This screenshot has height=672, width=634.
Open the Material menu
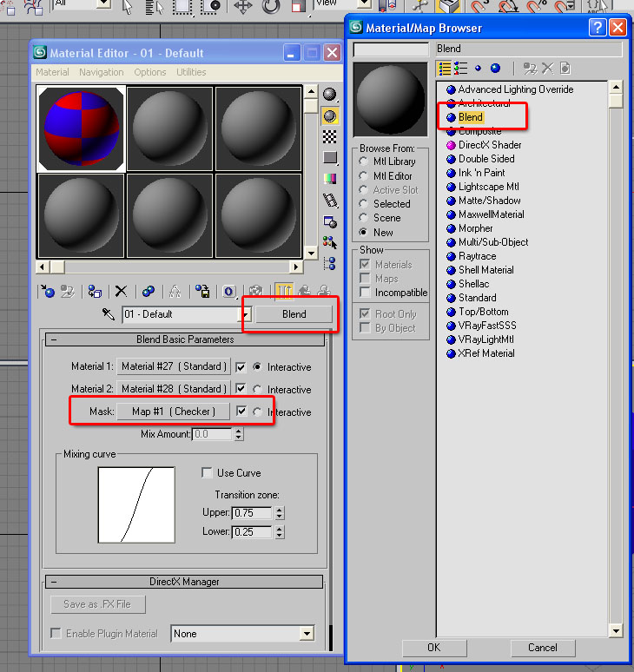pyautogui.click(x=52, y=72)
